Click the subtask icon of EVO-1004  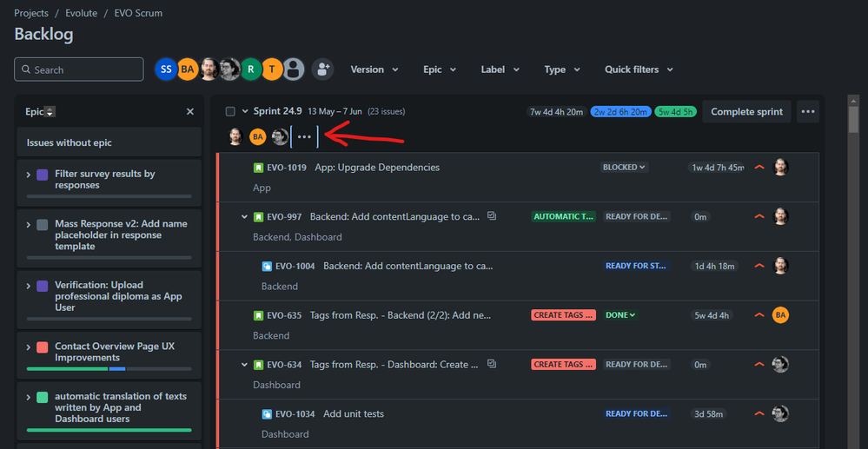tap(267, 266)
